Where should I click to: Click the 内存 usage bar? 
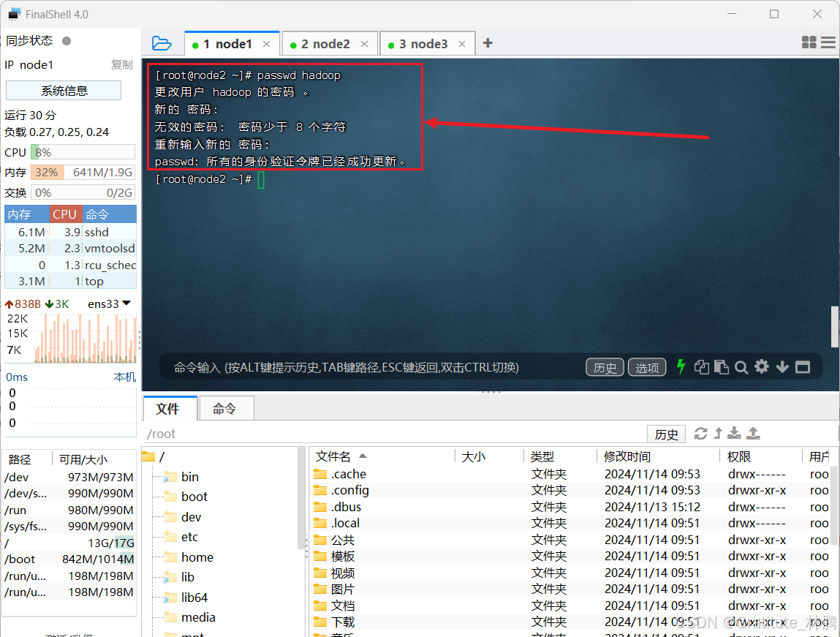83,172
